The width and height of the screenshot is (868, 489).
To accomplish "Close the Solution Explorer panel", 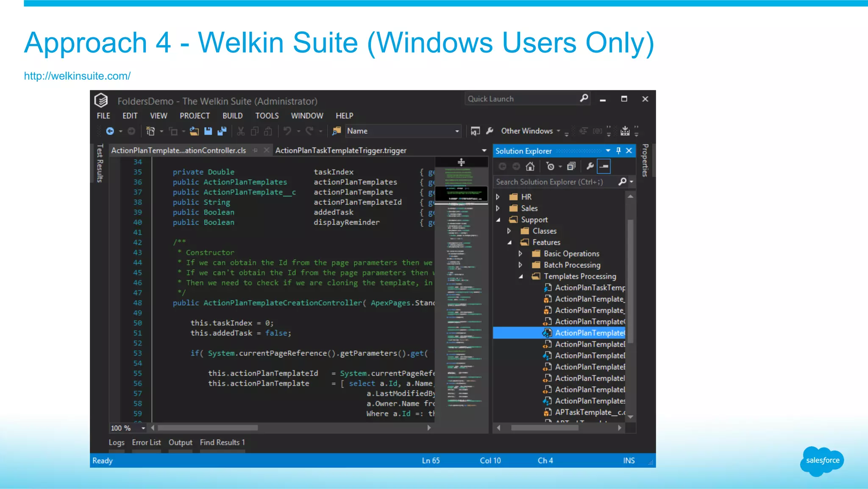I will coord(629,151).
